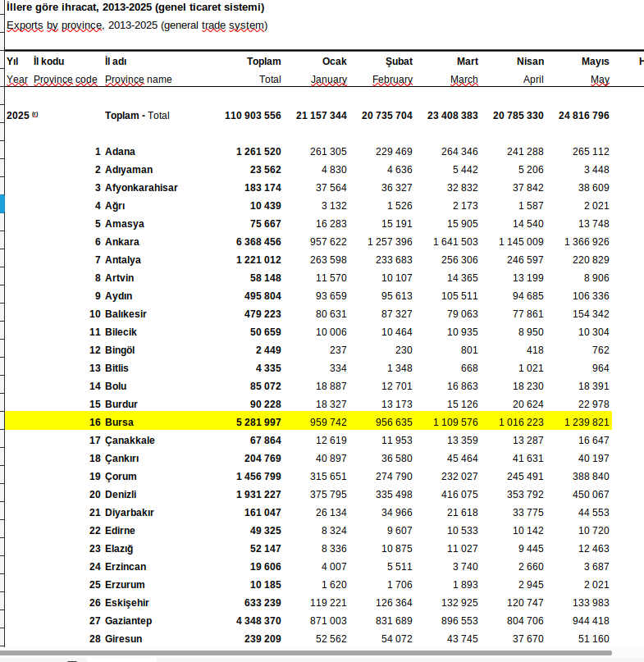644x662 pixels.
Task: Click Bursa's total export value 5 281 997
Action: (258, 422)
